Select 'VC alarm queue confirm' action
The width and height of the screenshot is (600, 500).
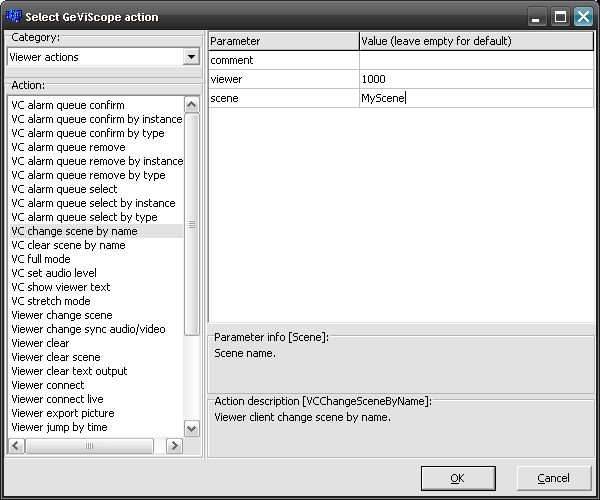68,105
